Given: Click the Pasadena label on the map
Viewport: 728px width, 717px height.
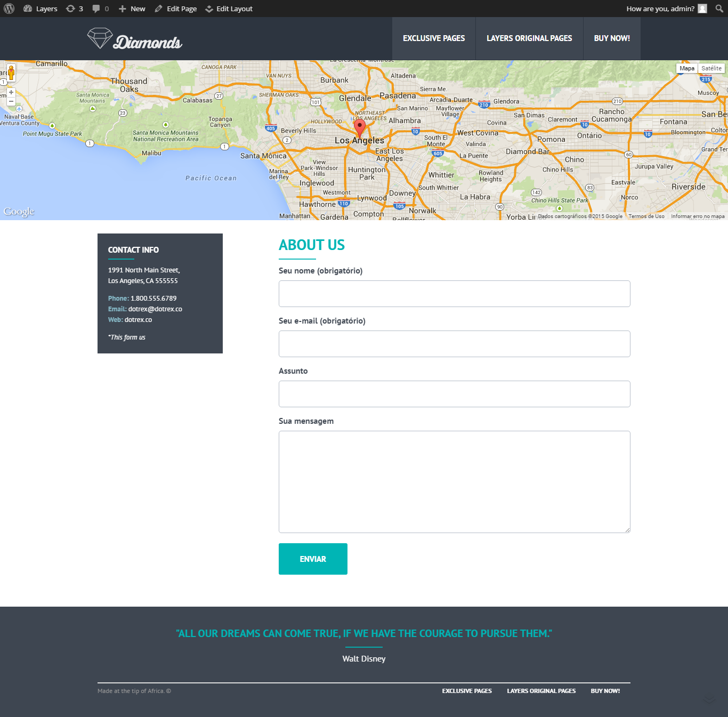Looking at the screenshot, I should [x=398, y=96].
